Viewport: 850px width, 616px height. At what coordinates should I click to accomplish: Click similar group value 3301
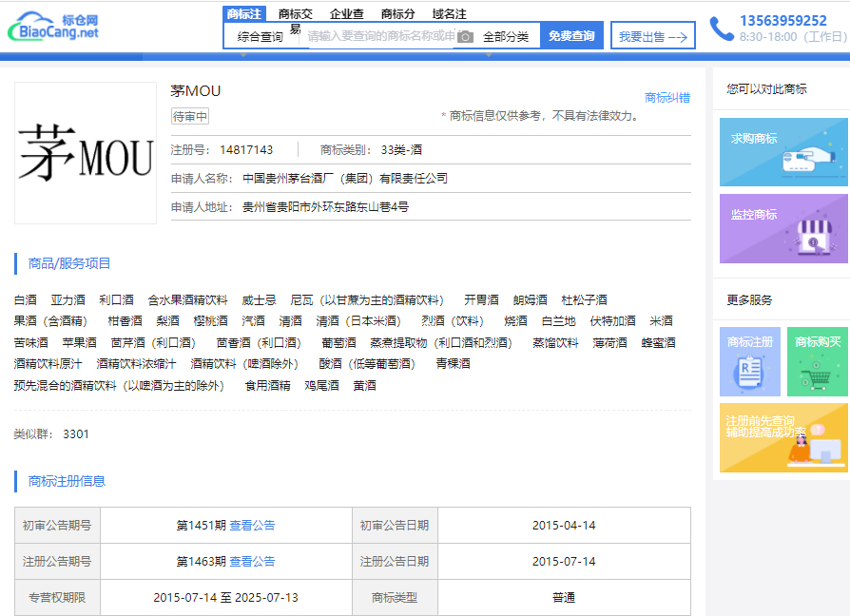tap(76, 434)
